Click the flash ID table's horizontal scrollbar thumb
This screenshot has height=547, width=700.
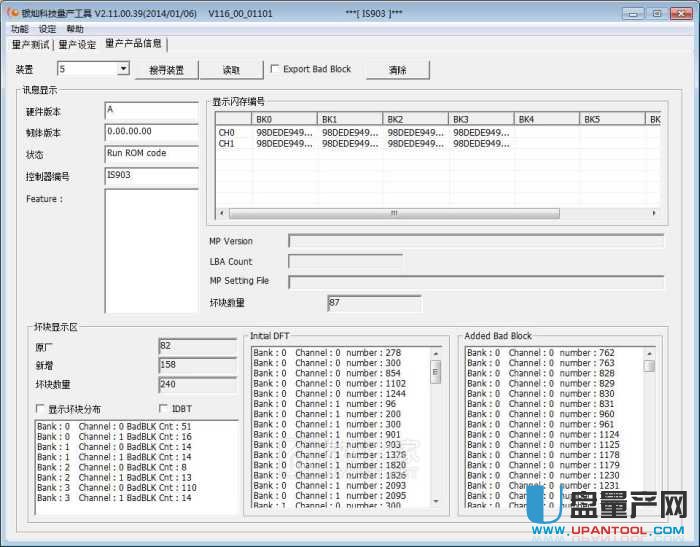393,213
